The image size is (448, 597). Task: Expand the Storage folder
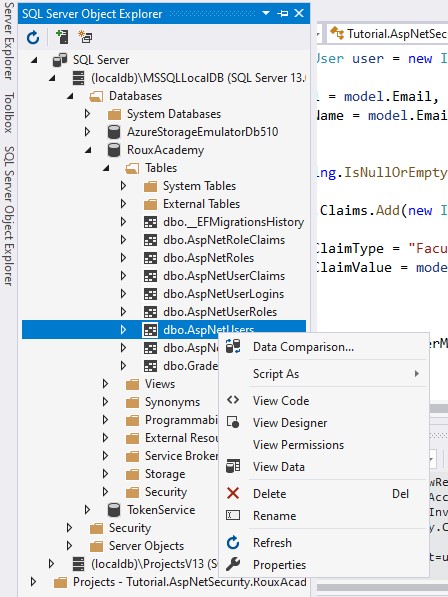pyautogui.click(x=105, y=474)
